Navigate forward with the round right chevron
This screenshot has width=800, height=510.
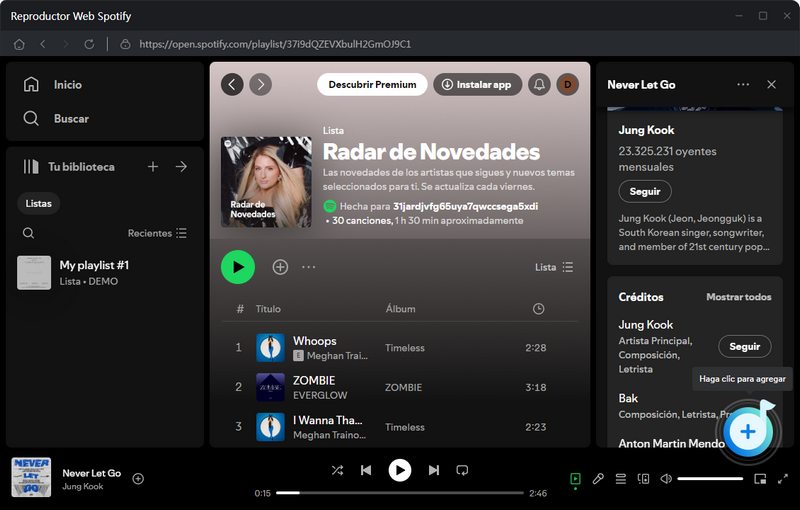[260, 84]
